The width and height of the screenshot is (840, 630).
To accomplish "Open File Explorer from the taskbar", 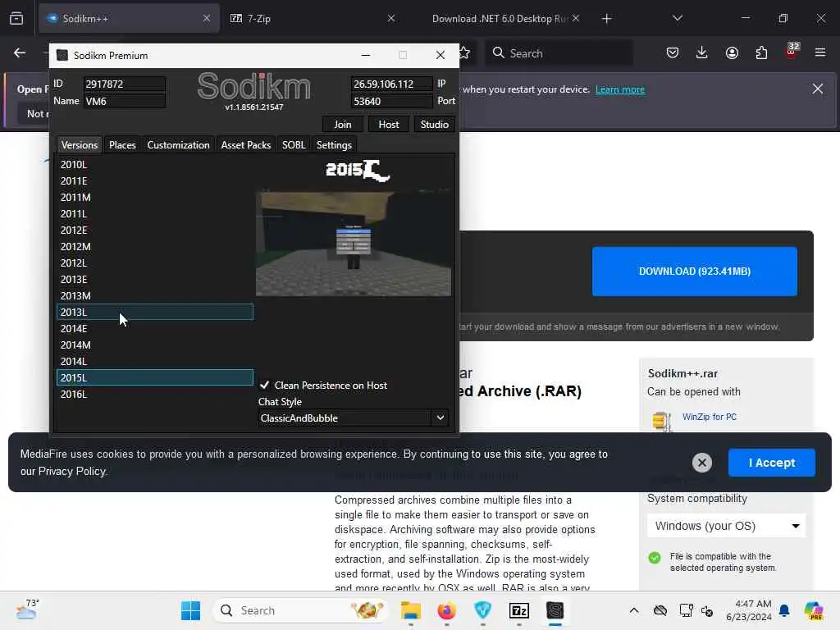I will coord(410,610).
